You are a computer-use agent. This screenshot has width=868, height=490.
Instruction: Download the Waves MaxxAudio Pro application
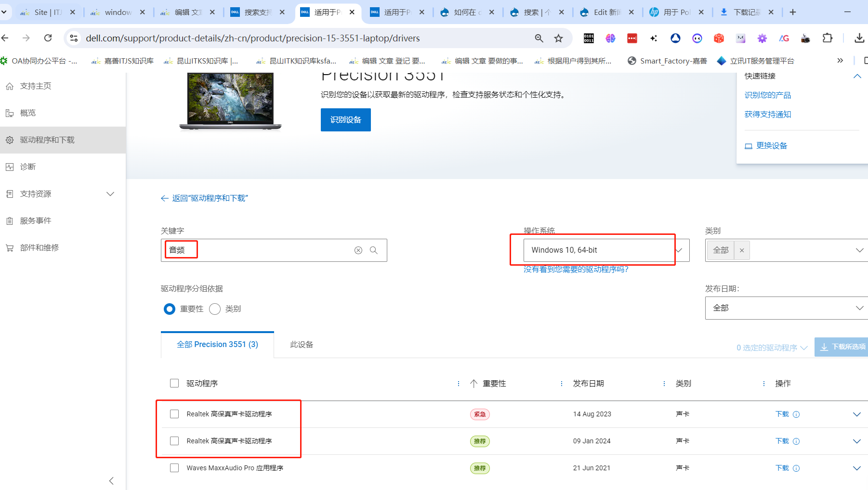pos(782,468)
